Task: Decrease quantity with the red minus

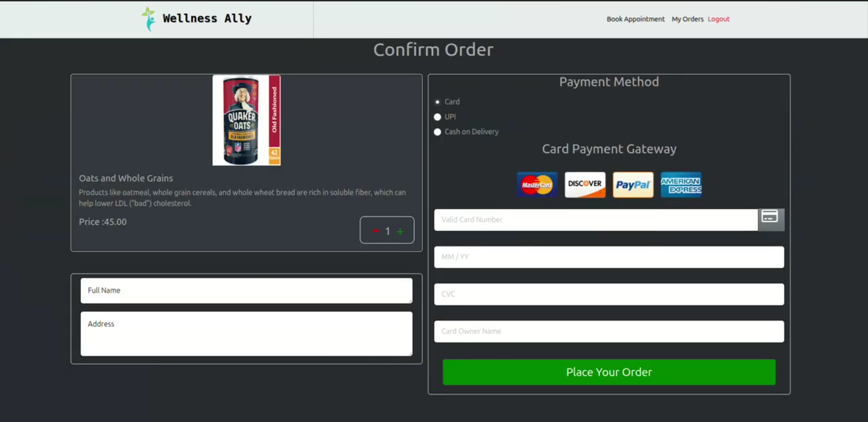Action: tap(376, 231)
